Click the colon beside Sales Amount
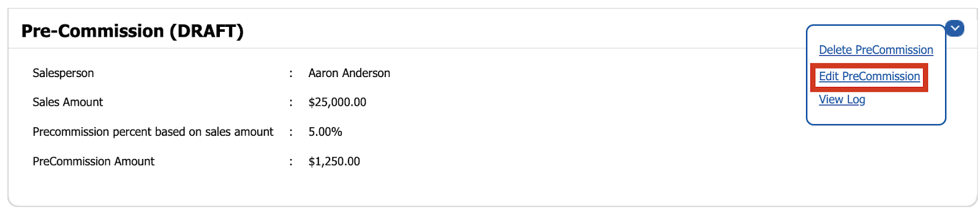Screen dimensions: 980x222 [291, 103]
